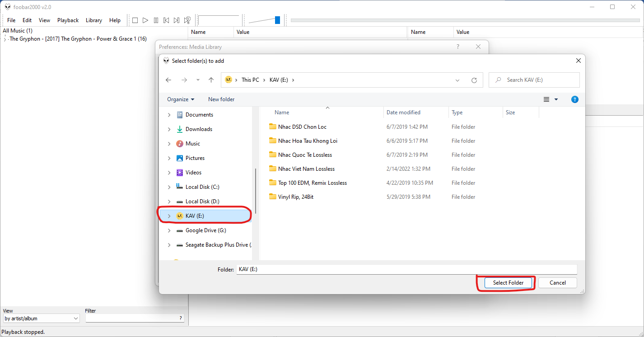Screen dimensions: 644x337
Task: Select KAV (E:) drive in navigation pane
Action: 195,216
